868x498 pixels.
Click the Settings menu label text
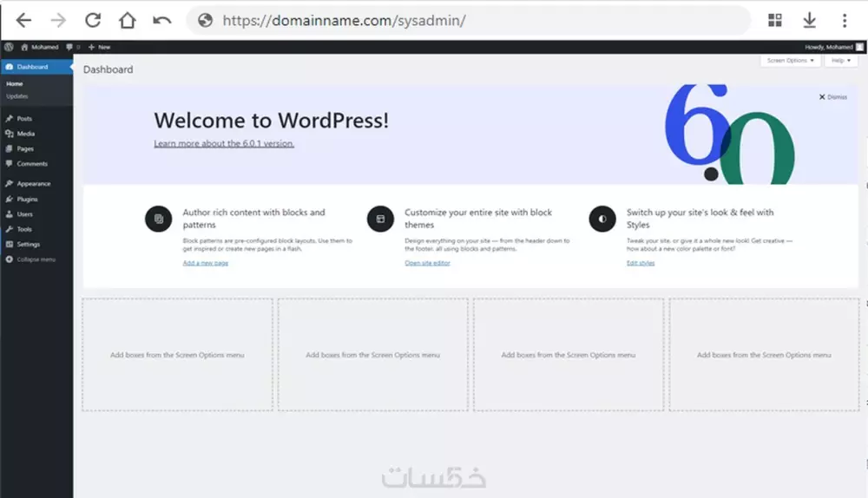[x=29, y=244]
